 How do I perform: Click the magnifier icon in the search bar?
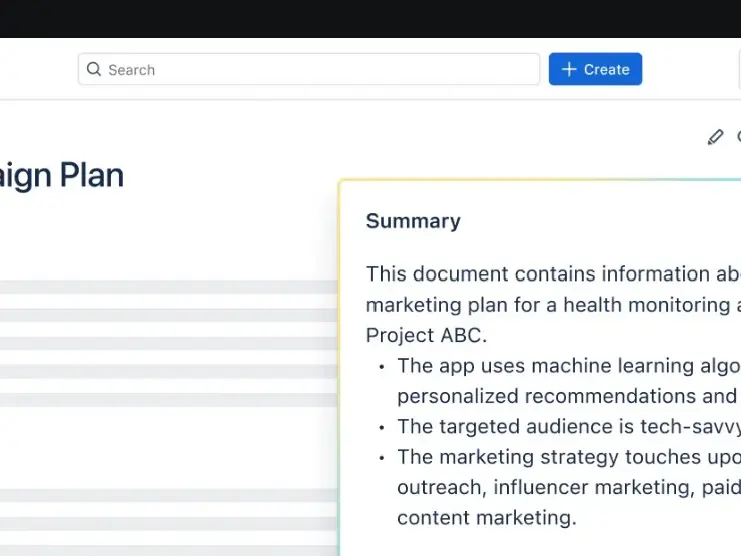click(x=94, y=70)
